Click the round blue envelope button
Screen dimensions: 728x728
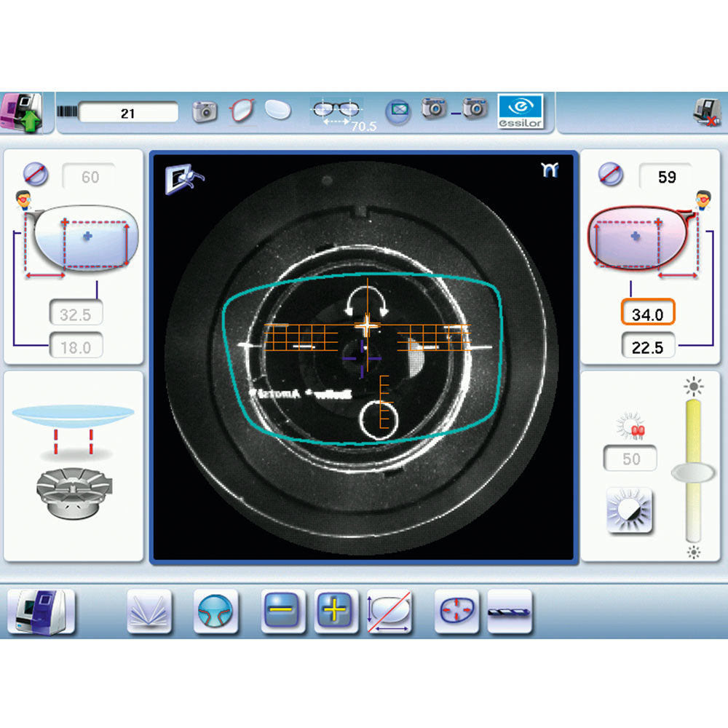(398, 112)
